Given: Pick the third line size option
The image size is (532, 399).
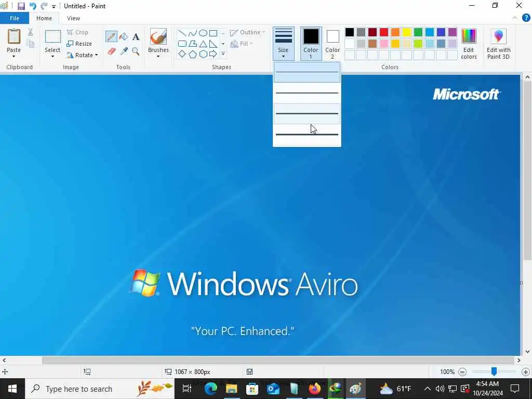Looking at the screenshot, I should pos(307,114).
